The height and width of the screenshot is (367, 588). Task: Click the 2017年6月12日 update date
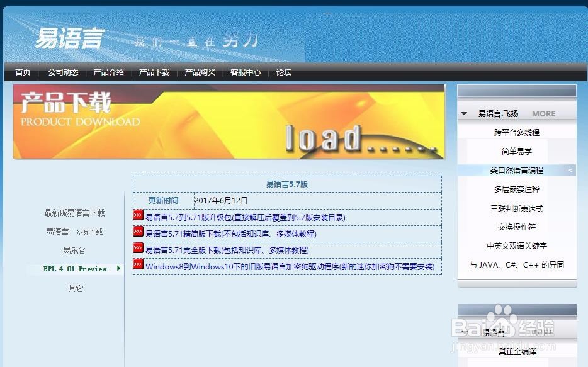click(x=221, y=201)
